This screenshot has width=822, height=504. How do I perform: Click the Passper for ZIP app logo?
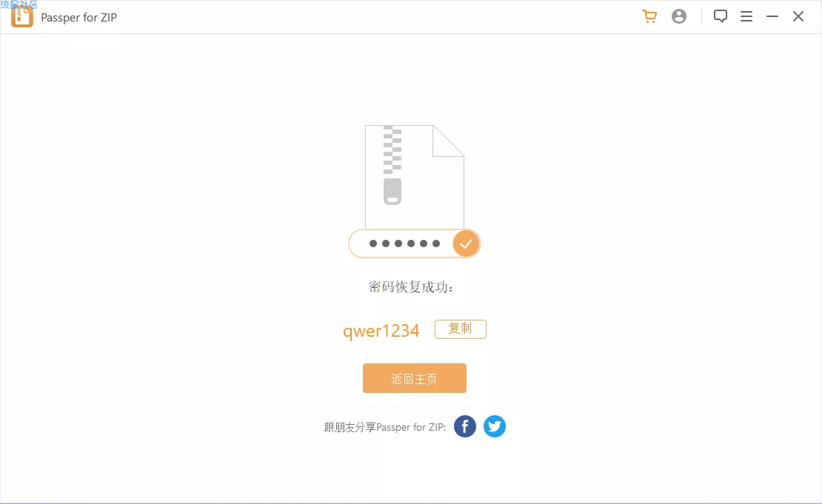click(x=22, y=17)
